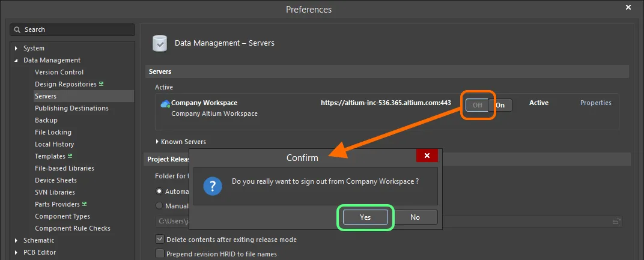Select Servers in the preferences tree
The height and width of the screenshot is (260, 644).
(x=46, y=96)
